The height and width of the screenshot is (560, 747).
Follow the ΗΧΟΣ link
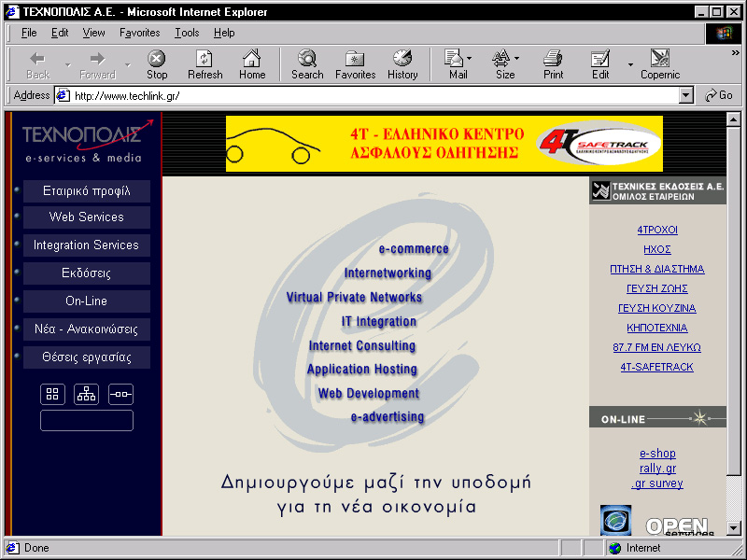pos(657,249)
